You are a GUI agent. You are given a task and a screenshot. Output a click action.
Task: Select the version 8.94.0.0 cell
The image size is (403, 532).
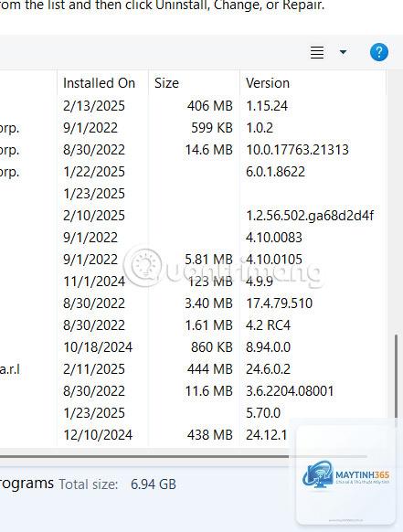268,347
